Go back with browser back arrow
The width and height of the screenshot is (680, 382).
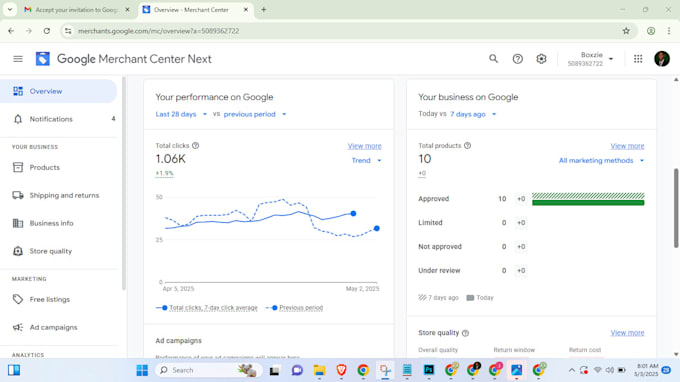[x=11, y=31]
